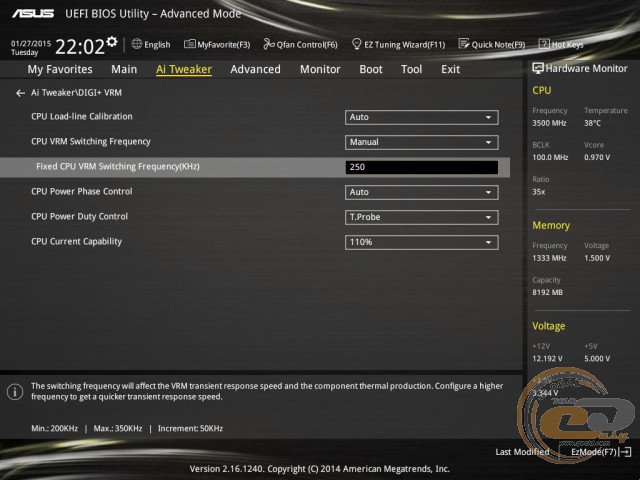Open the Exit tab
Image resolution: width=640 pixels, height=480 pixels.
[x=450, y=69]
